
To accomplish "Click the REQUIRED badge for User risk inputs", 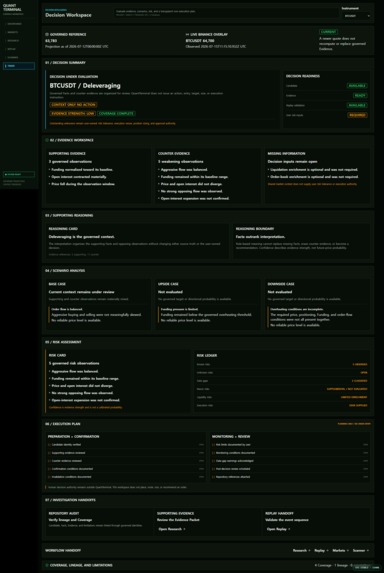I will click(357, 115).
